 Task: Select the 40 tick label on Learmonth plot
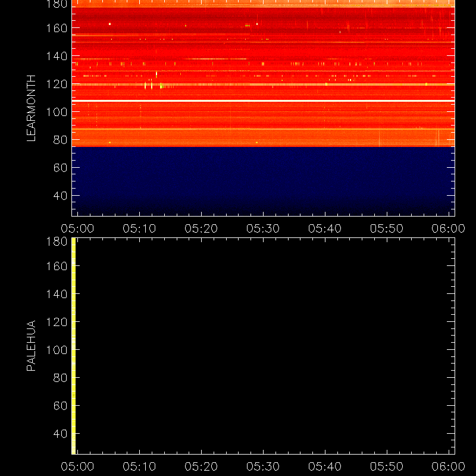60,196
